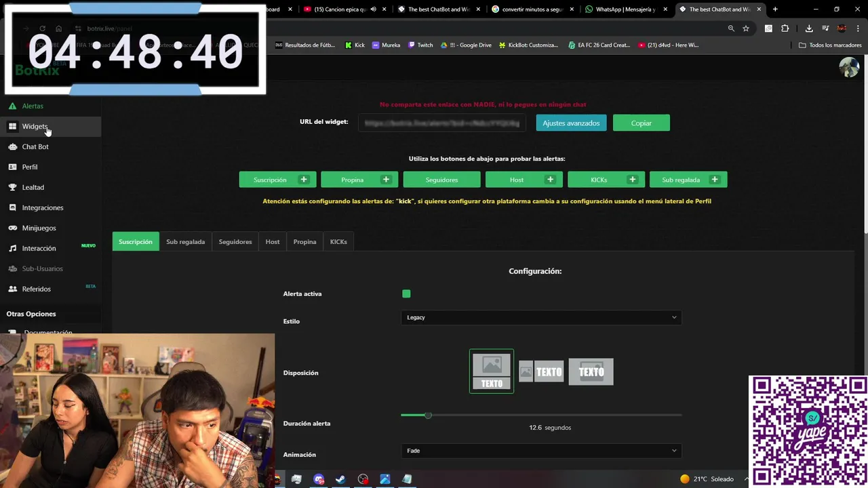Open the Estilo Legacy dropdown

[x=541, y=317]
